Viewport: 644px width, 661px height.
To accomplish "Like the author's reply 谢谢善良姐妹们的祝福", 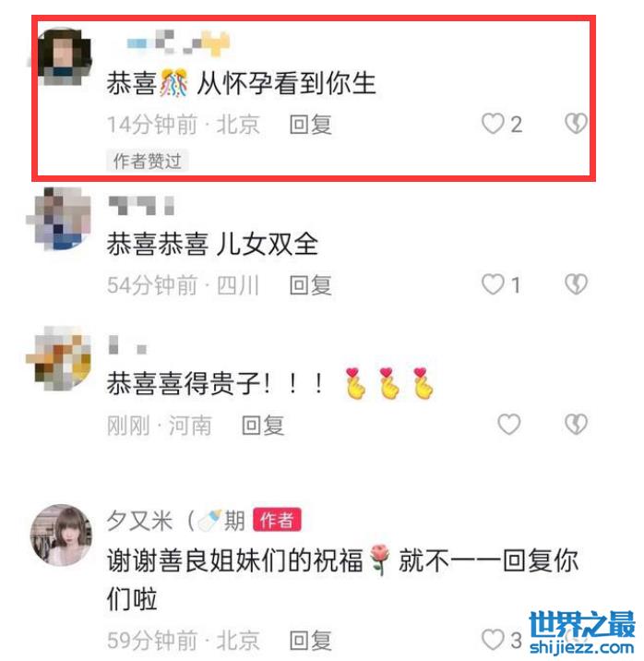I will (493, 640).
